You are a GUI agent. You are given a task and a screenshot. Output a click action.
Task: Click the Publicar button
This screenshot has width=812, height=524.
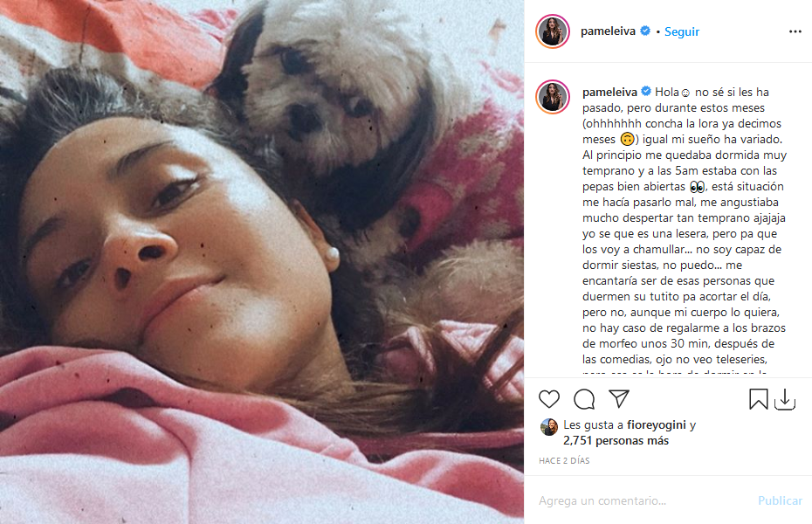[x=780, y=500]
